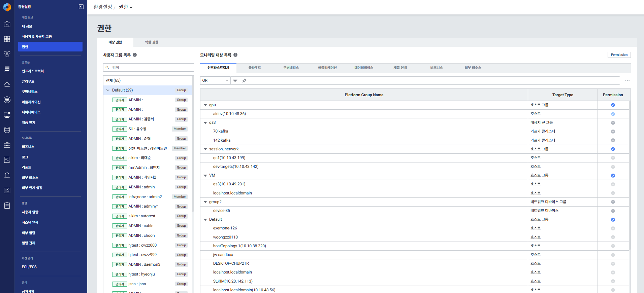The width and height of the screenshot is (644, 293).
Task: Open 사용자 & 사용자 그룹 menu link
Action: coord(37,36)
